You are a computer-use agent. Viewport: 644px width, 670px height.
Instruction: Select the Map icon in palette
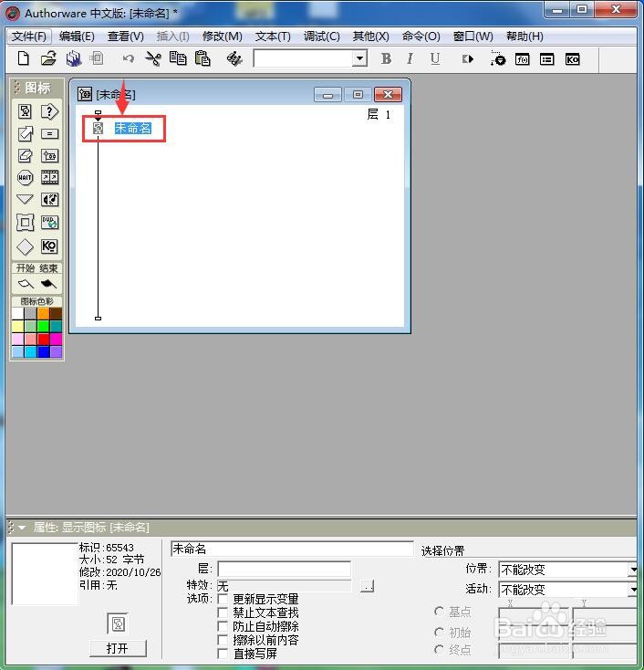click(x=49, y=155)
